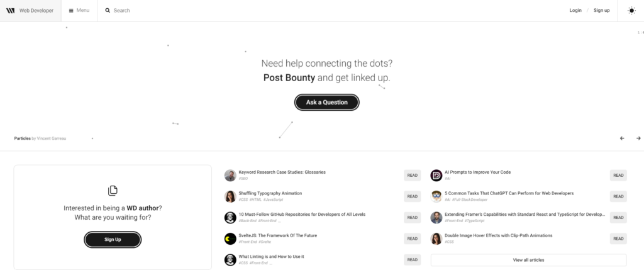Image resolution: width=644 pixels, height=270 pixels.
Task: Click the Ask a Question button
Action: [326, 102]
